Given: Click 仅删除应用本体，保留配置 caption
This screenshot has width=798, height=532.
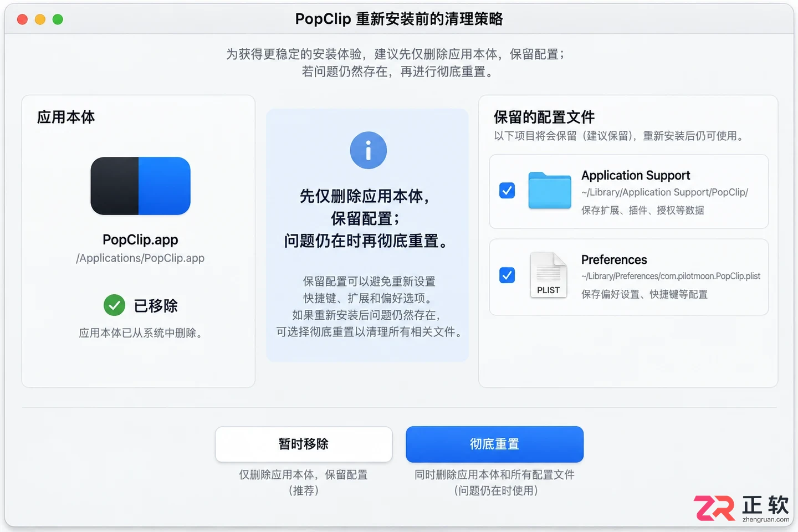Looking at the screenshot, I should tap(303, 475).
